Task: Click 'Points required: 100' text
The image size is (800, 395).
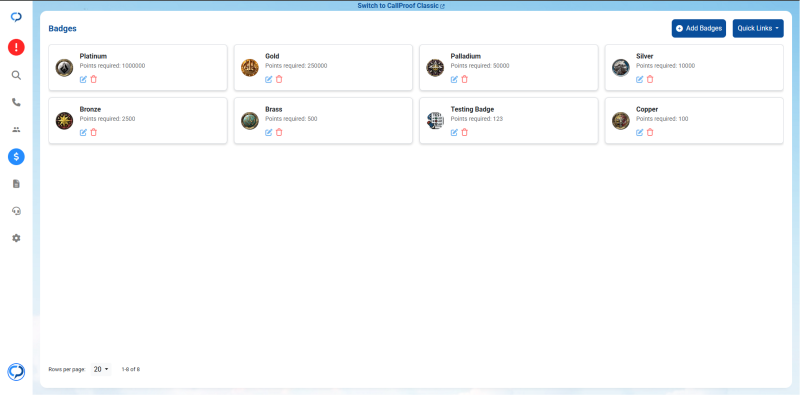Action: 662,119
